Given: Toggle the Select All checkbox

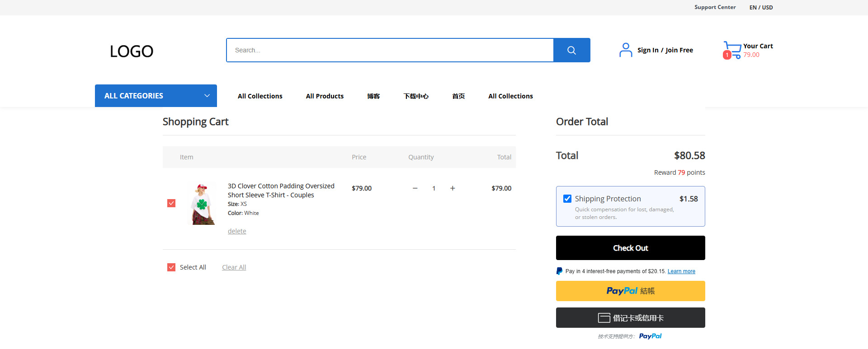Looking at the screenshot, I should point(171,267).
